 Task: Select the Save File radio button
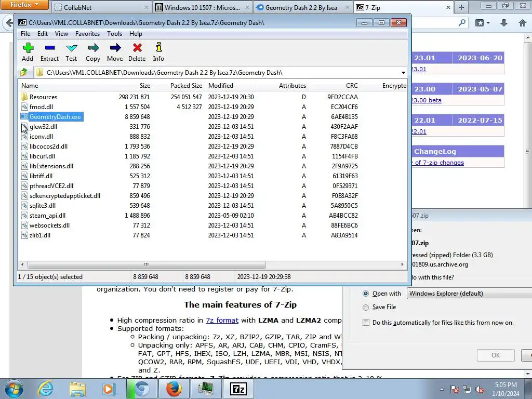(366, 308)
